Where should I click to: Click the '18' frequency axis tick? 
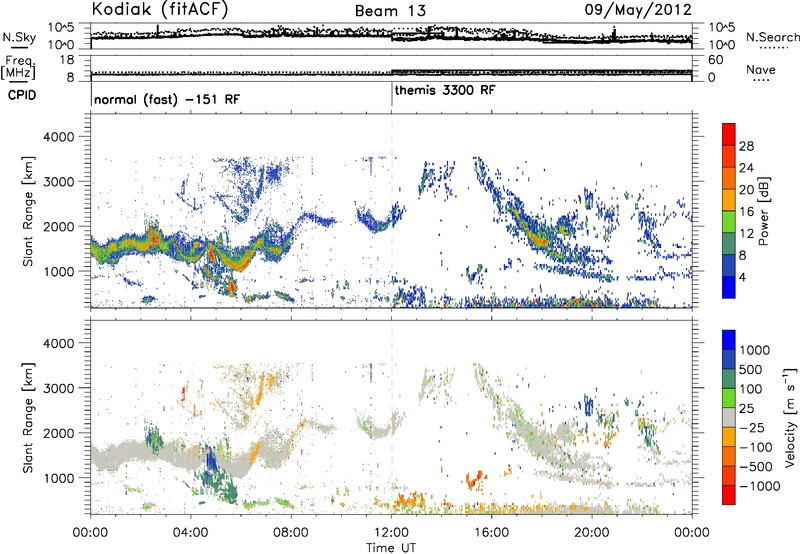66,60
